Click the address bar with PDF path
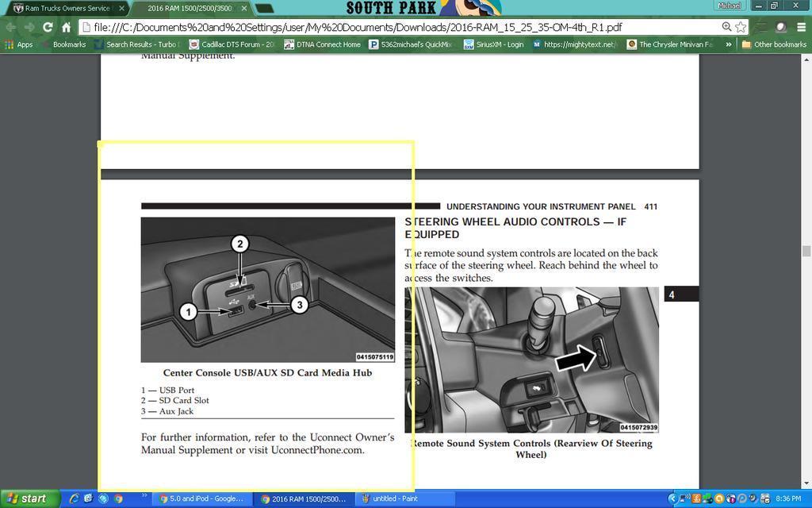The height and width of the screenshot is (508, 812). tap(401, 27)
